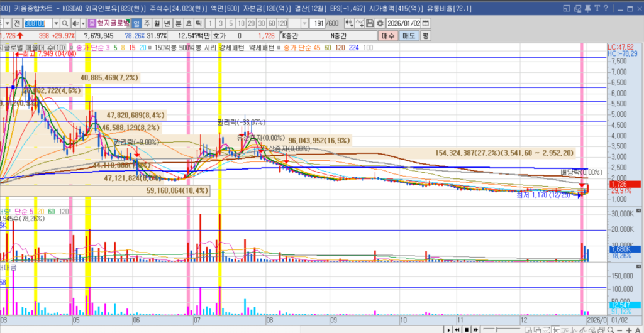Click the 매도 sell button
This screenshot has height=333, width=644.
(408, 35)
